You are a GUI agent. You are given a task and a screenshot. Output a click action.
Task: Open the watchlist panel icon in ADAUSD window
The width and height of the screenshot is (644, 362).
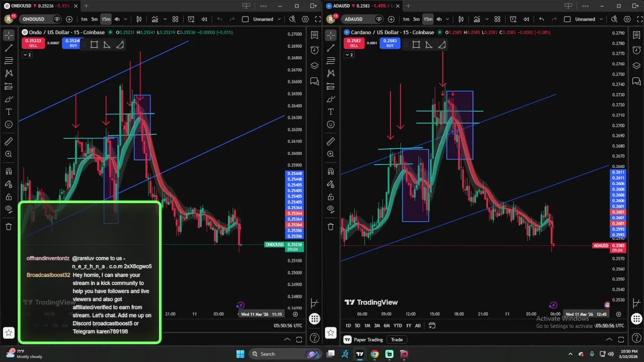tap(636, 35)
